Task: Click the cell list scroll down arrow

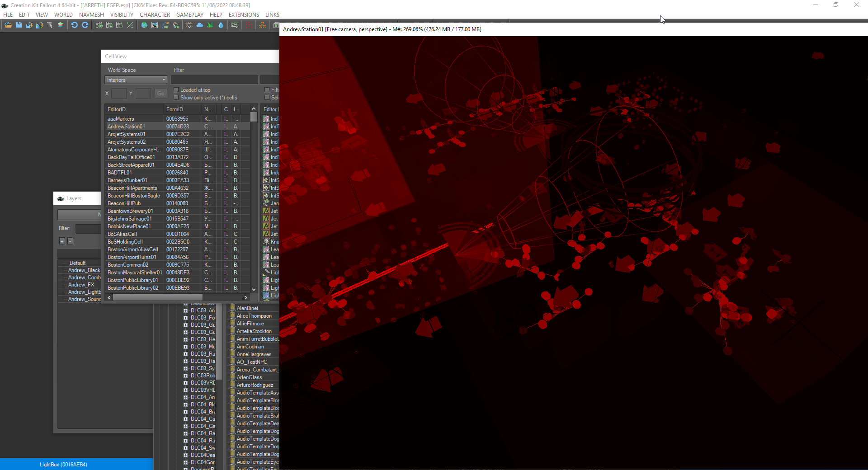Action: [254, 289]
